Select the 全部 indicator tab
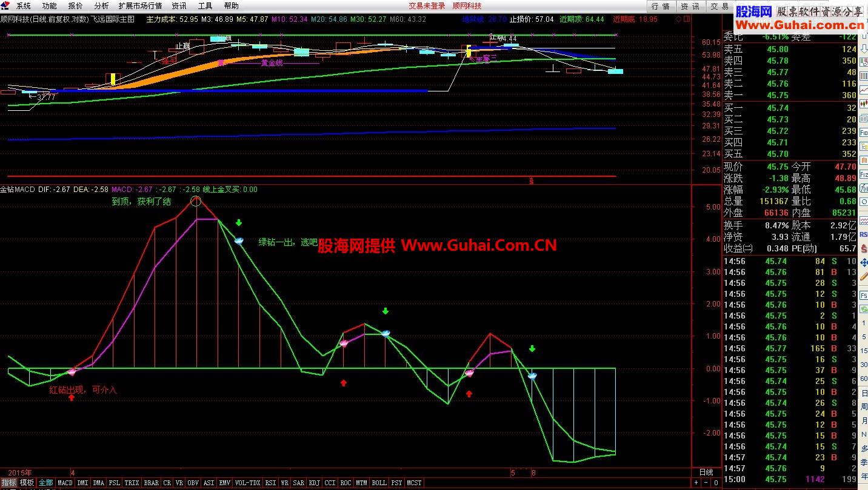Viewport: 868px width, 490px height. 45,483
